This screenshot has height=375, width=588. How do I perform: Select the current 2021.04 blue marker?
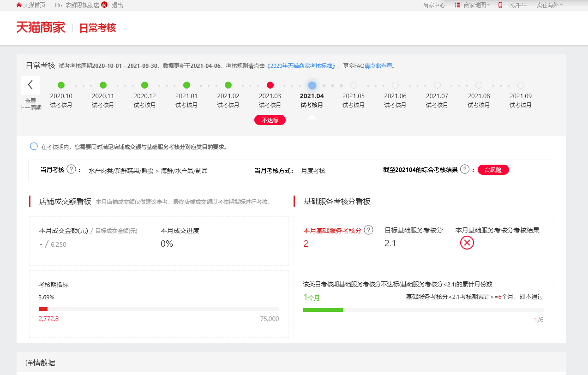[x=312, y=85]
